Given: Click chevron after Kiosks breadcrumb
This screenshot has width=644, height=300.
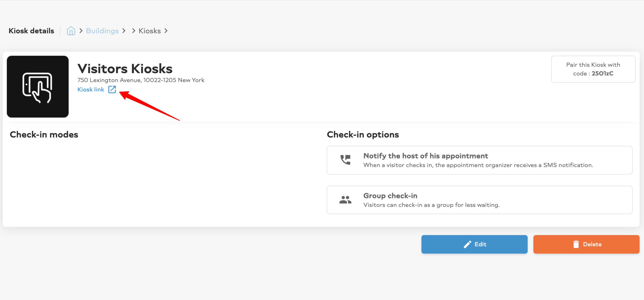Looking at the screenshot, I should [x=166, y=31].
